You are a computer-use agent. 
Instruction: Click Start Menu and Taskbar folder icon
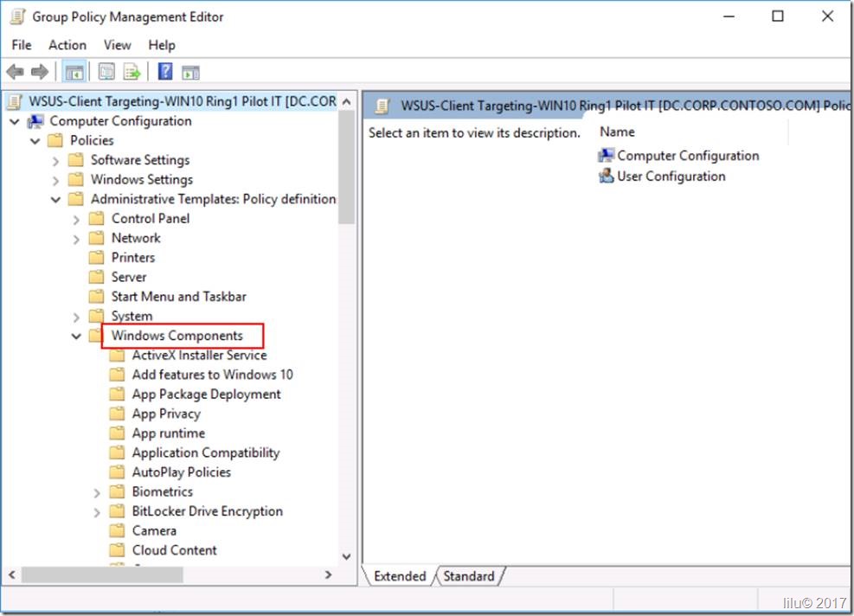(96, 297)
